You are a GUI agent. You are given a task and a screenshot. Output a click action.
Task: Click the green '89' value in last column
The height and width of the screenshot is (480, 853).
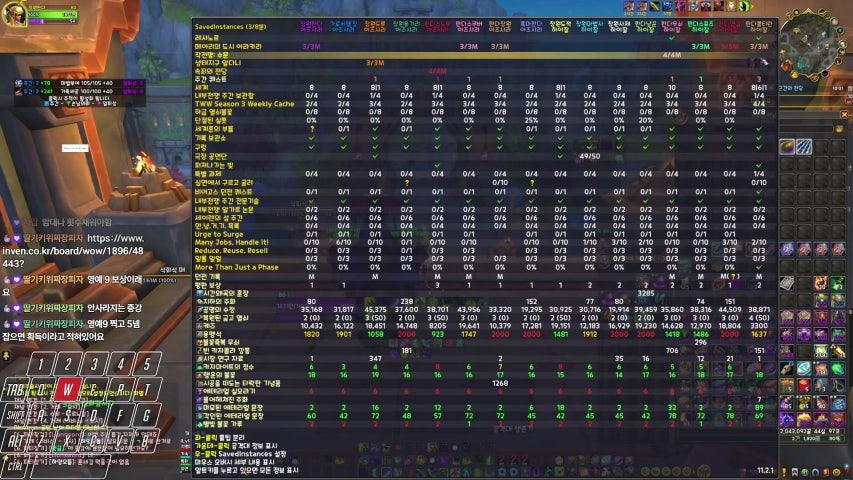pos(759,407)
